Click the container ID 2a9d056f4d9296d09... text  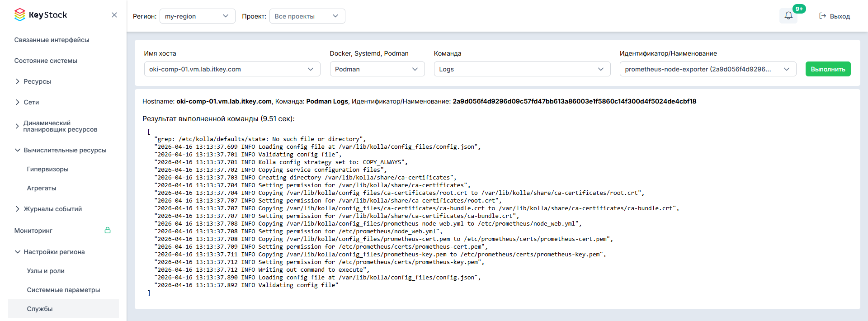click(575, 101)
